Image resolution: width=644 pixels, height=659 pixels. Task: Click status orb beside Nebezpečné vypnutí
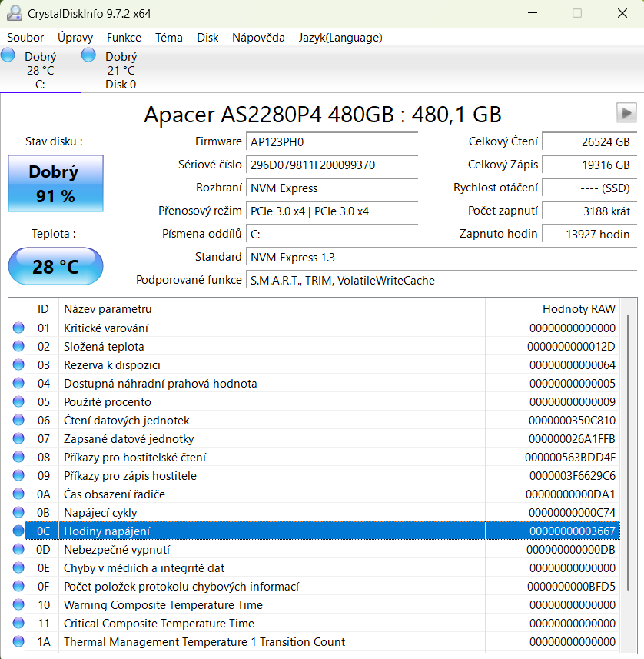pyautogui.click(x=18, y=550)
